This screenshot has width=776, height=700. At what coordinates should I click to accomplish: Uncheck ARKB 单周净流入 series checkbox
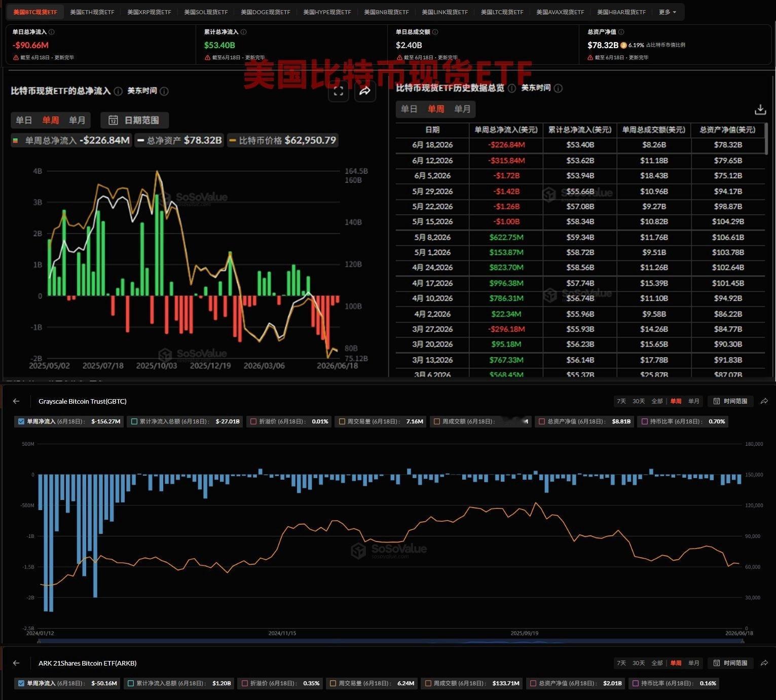pos(21,683)
